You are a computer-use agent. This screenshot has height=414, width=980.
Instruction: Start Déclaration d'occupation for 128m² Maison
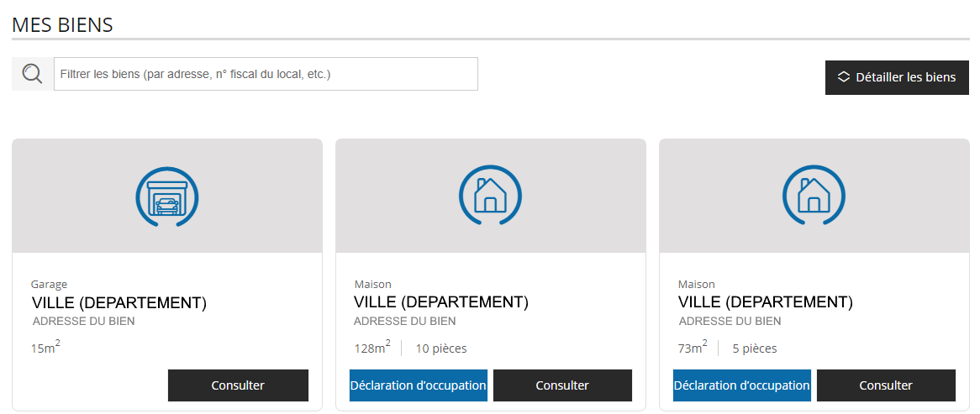coord(418,385)
